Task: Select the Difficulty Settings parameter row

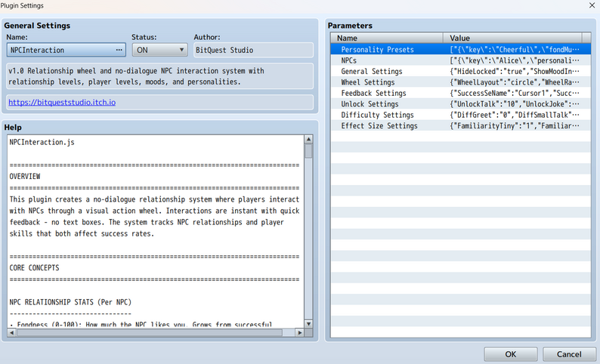Action: (461, 115)
